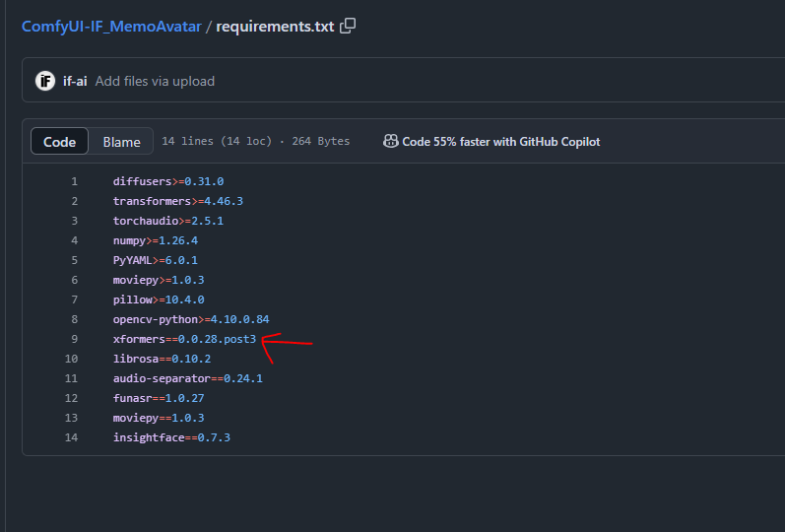Copy the file path with the copy icon
Viewport: 785px width, 532px height.
pyautogui.click(x=348, y=26)
